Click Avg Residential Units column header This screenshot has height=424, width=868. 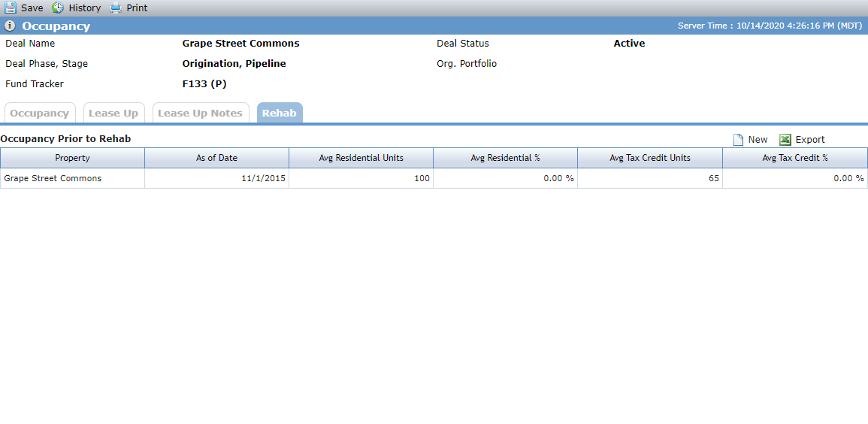pos(361,158)
